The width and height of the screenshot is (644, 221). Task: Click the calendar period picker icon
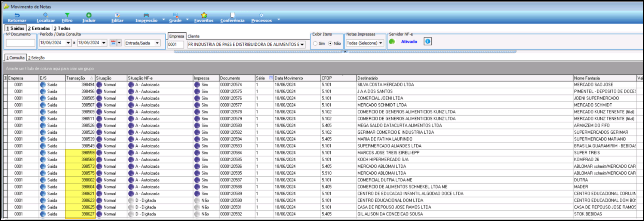point(113,43)
